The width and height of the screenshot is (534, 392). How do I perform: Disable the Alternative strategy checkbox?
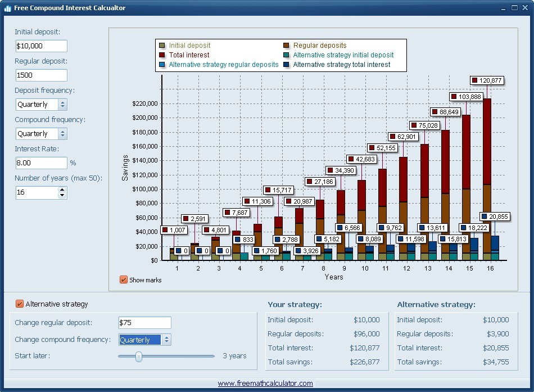[18, 303]
